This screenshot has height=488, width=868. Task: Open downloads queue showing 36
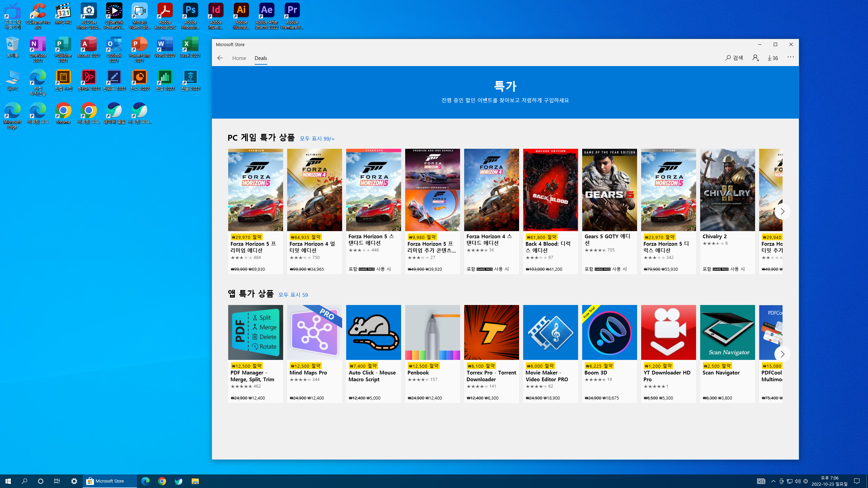pos(773,58)
